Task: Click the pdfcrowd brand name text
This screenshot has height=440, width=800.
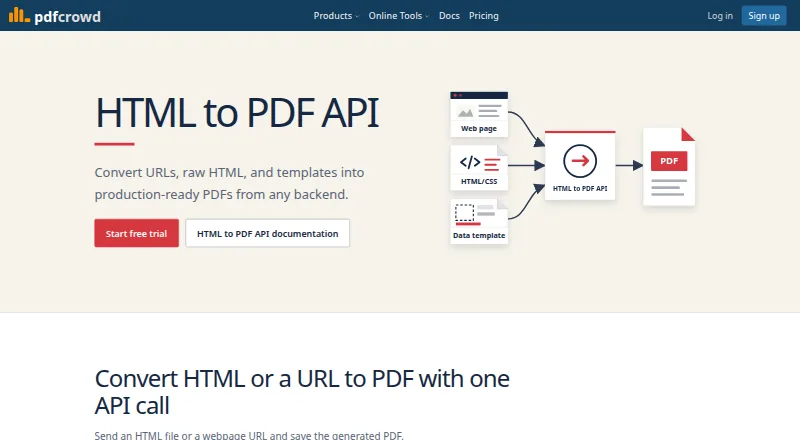Action: (67, 16)
